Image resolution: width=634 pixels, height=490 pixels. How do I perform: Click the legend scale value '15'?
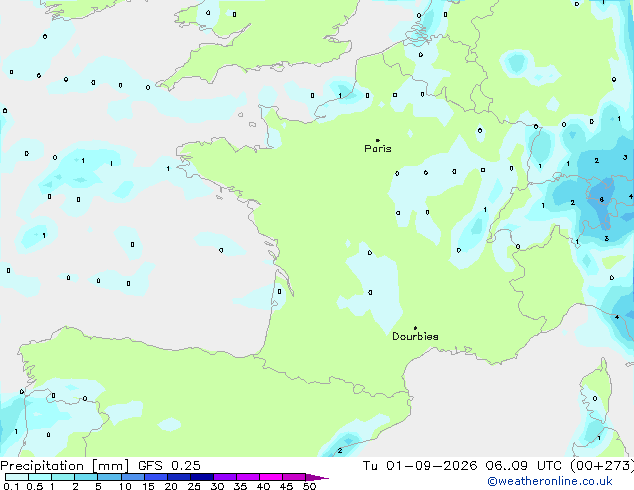click(x=148, y=486)
